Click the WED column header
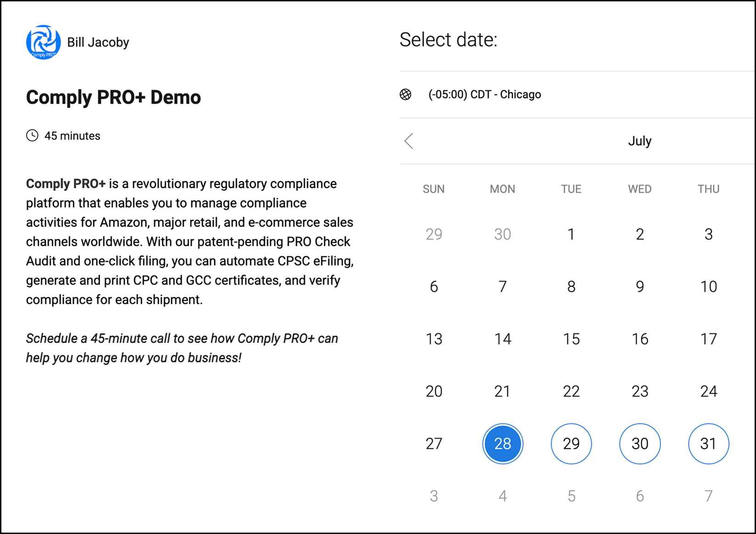The width and height of the screenshot is (756, 534). coord(639,189)
